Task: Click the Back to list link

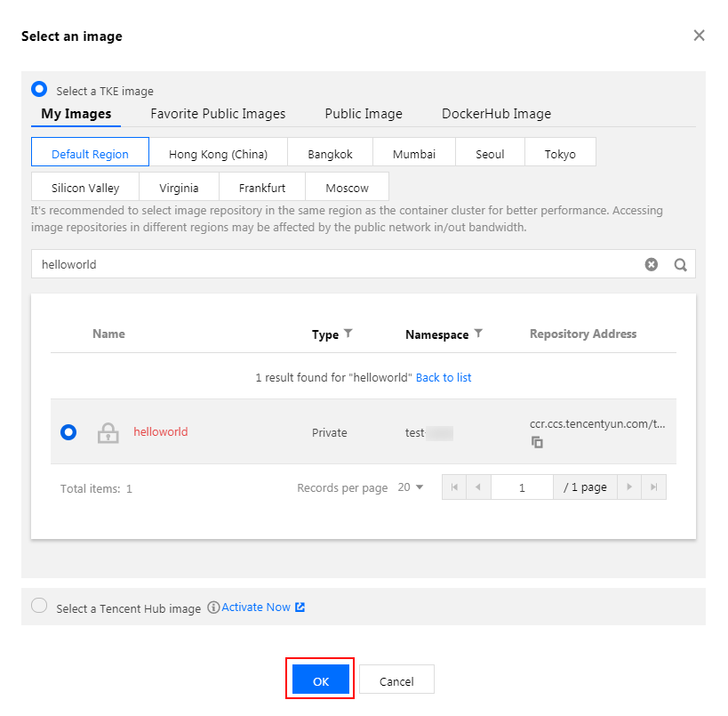Action: [444, 377]
